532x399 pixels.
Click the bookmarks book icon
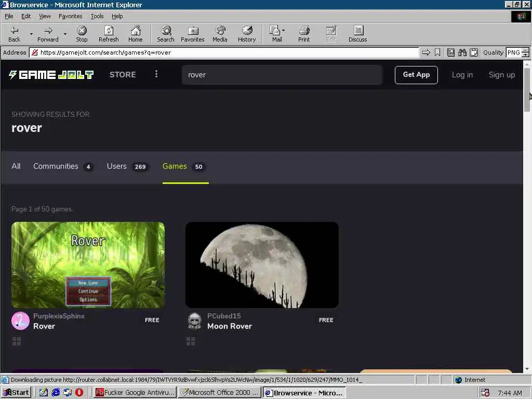[x=451, y=52]
